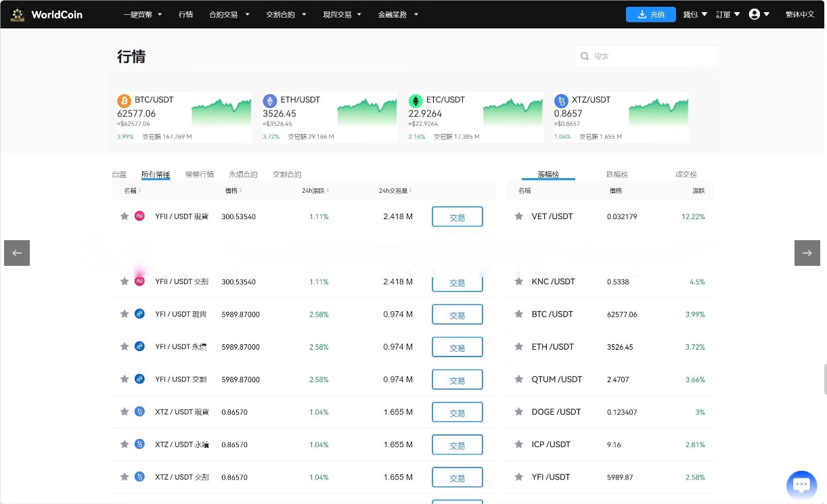Click the 搜索 search input field
The height and width of the screenshot is (504, 827).
[x=650, y=56]
